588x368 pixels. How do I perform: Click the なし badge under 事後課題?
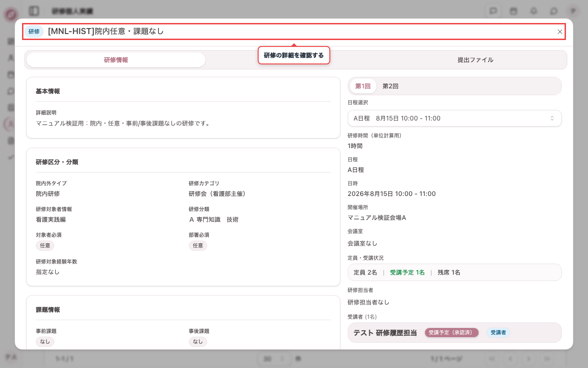pyautogui.click(x=198, y=342)
